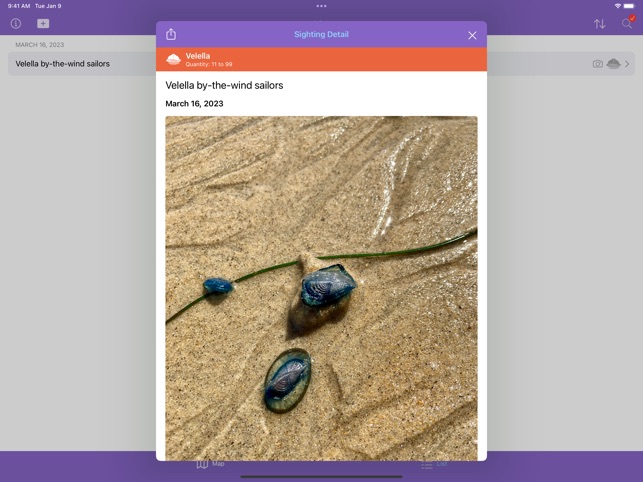Viewport: 643px width, 482px height.
Task: Expand the sighting row chevron
Action: pyautogui.click(x=628, y=64)
